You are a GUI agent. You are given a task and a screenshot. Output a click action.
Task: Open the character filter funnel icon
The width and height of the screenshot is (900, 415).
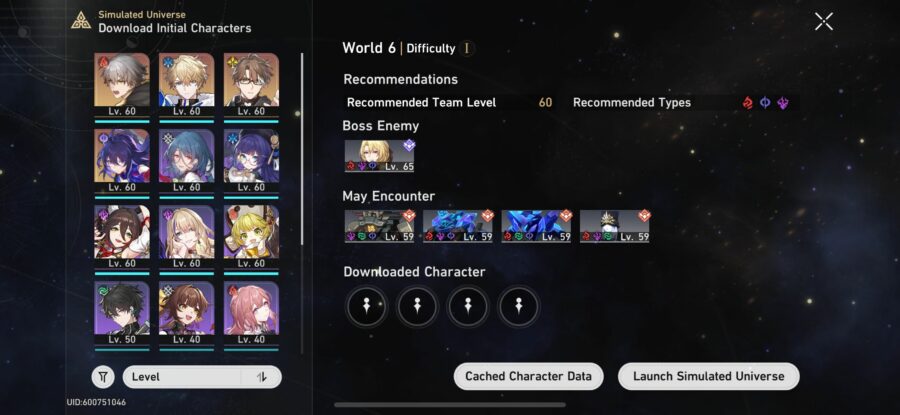click(103, 377)
